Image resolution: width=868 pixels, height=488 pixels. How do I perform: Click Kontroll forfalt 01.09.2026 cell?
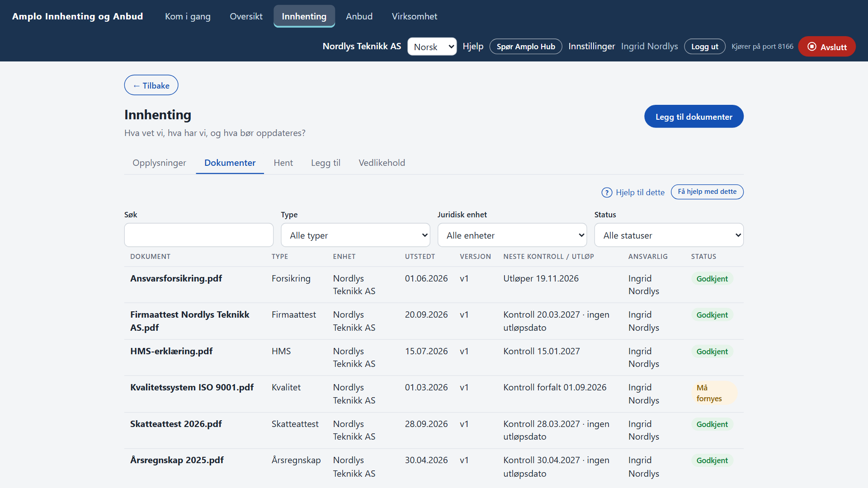point(555,387)
